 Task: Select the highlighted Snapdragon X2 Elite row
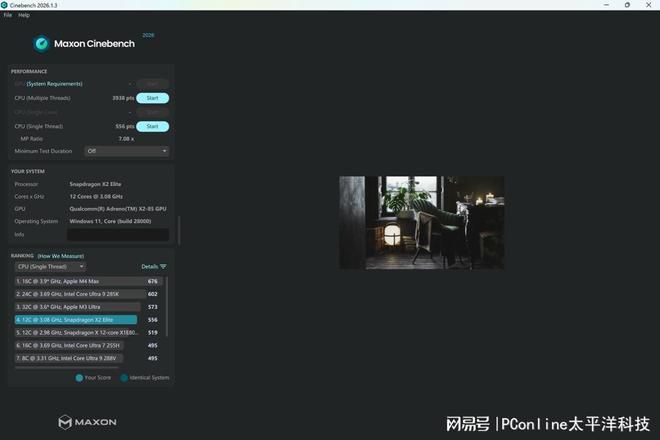point(76,320)
